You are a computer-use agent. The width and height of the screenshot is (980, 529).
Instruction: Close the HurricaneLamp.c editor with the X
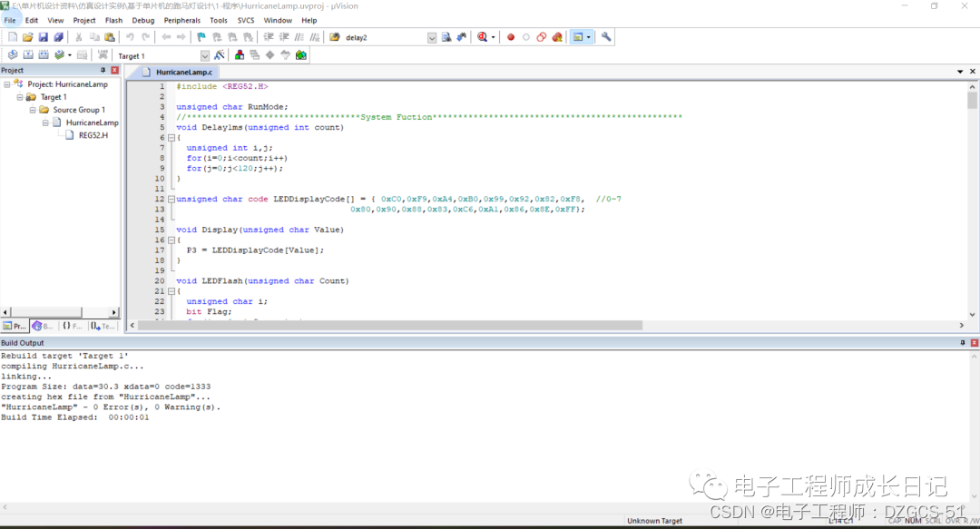click(x=973, y=72)
